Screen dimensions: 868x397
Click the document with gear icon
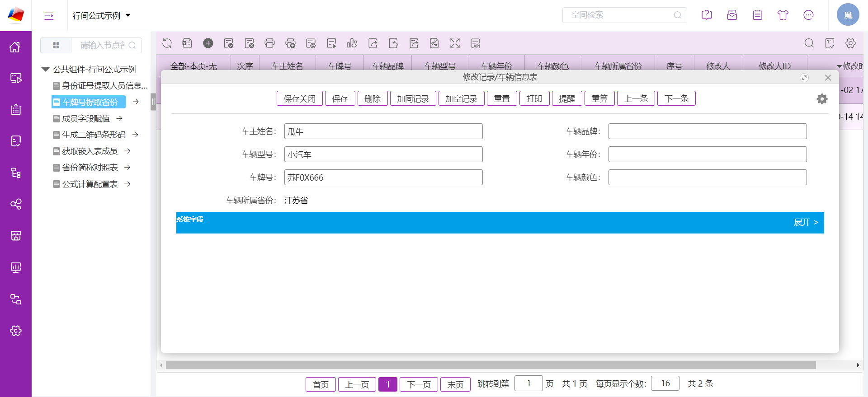(x=311, y=43)
